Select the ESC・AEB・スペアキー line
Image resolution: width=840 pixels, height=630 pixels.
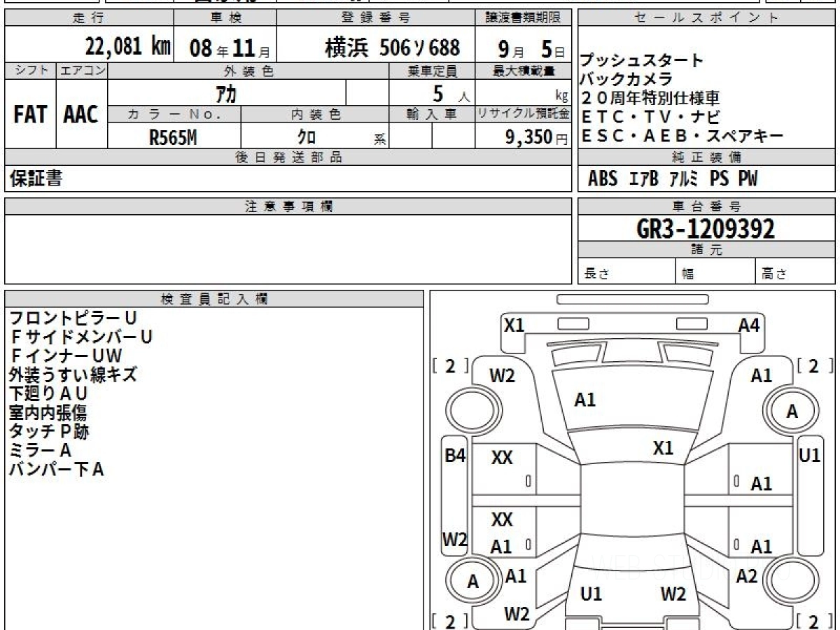(682, 136)
